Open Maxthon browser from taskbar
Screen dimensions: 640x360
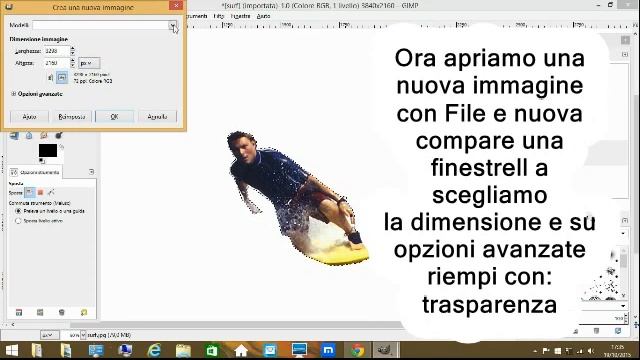click(x=328, y=350)
